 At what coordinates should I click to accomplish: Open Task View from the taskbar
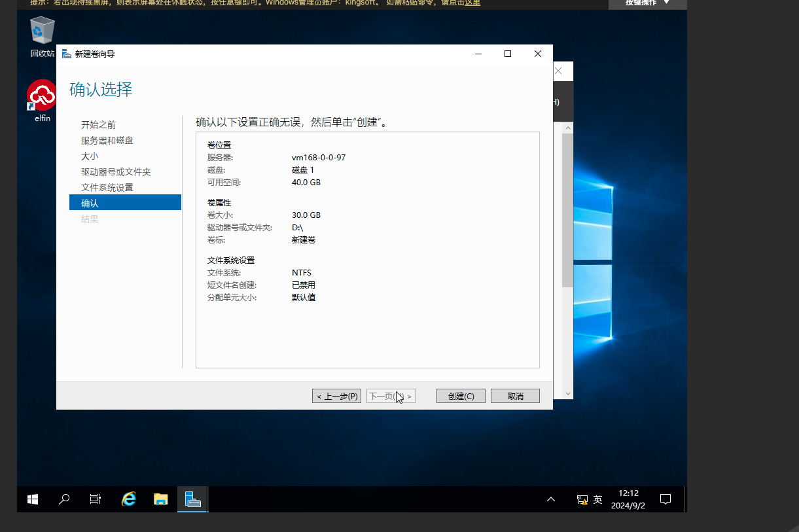[96, 499]
